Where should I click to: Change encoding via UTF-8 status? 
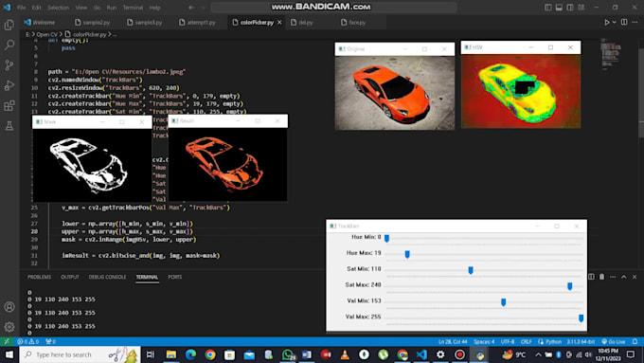point(508,341)
